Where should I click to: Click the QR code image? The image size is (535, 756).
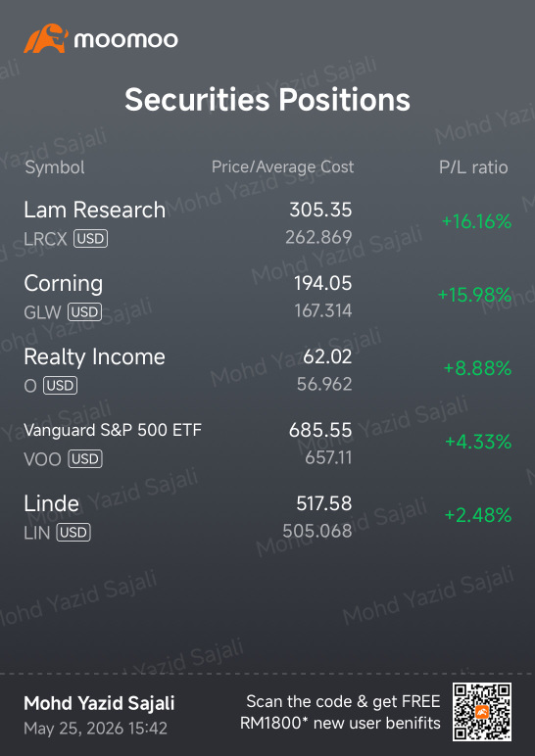(x=482, y=712)
